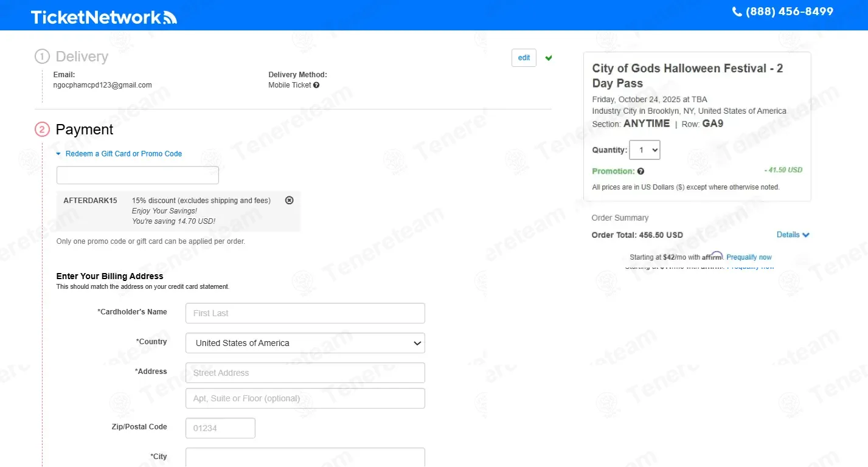This screenshot has height=467, width=868.
Task: Open the Quantity dropdown
Action: pyautogui.click(x=645, y=150)
